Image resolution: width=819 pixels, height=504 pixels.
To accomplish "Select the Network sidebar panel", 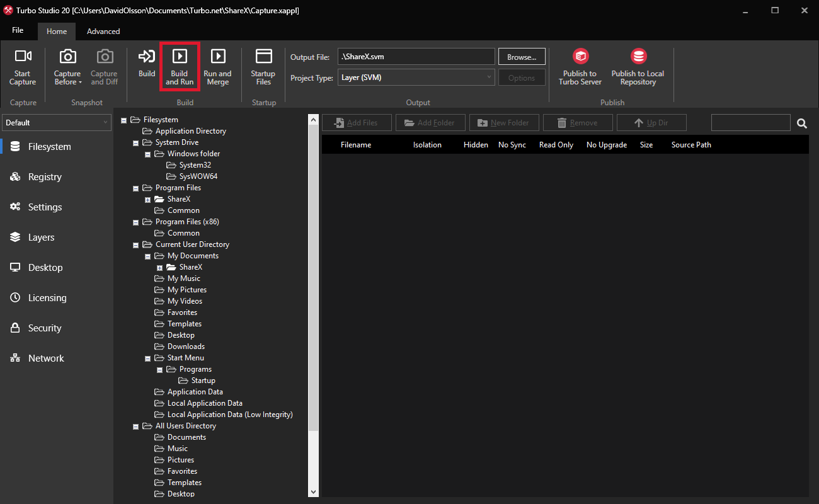I will [45, 358].
